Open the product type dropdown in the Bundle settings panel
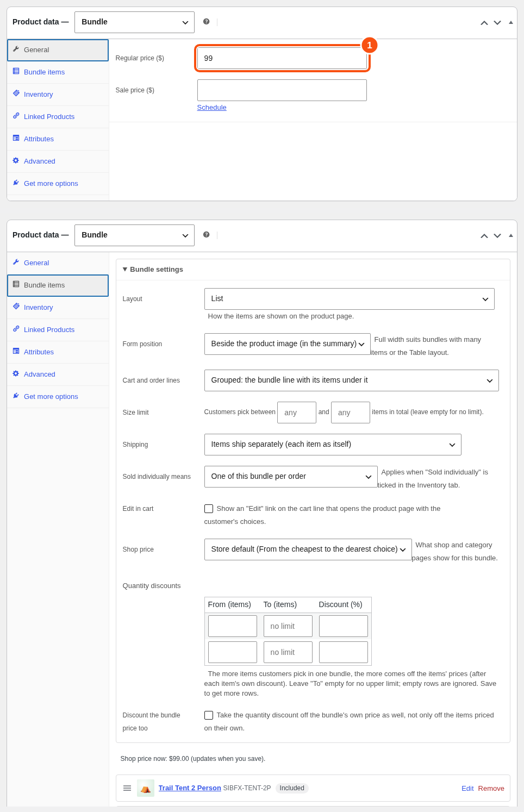The image size is (524, 812). tap(134, 235)
